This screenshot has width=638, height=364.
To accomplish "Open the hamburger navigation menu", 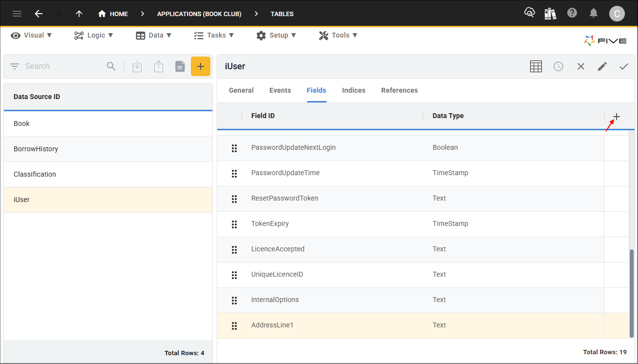I will point(17,14).
